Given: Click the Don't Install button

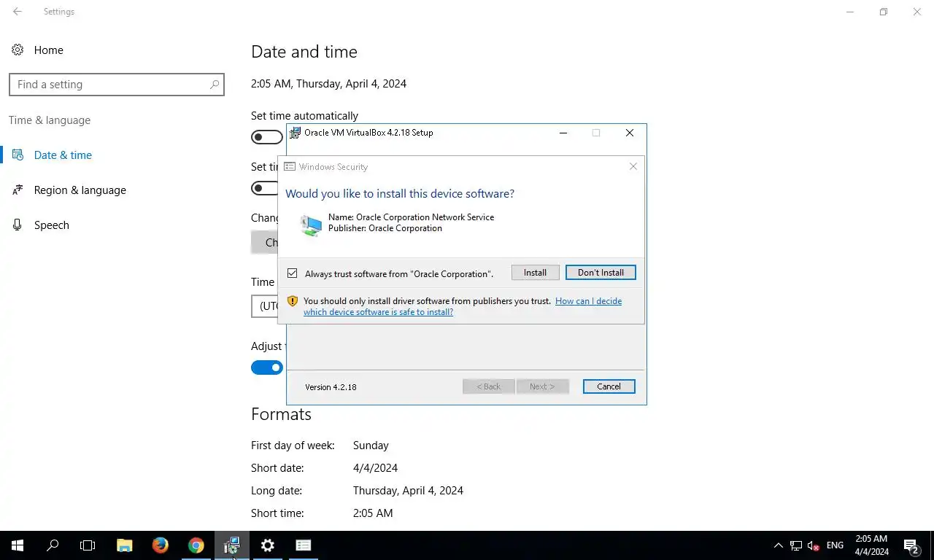Looking at the screenshot, I should click(x=601, y=273).
